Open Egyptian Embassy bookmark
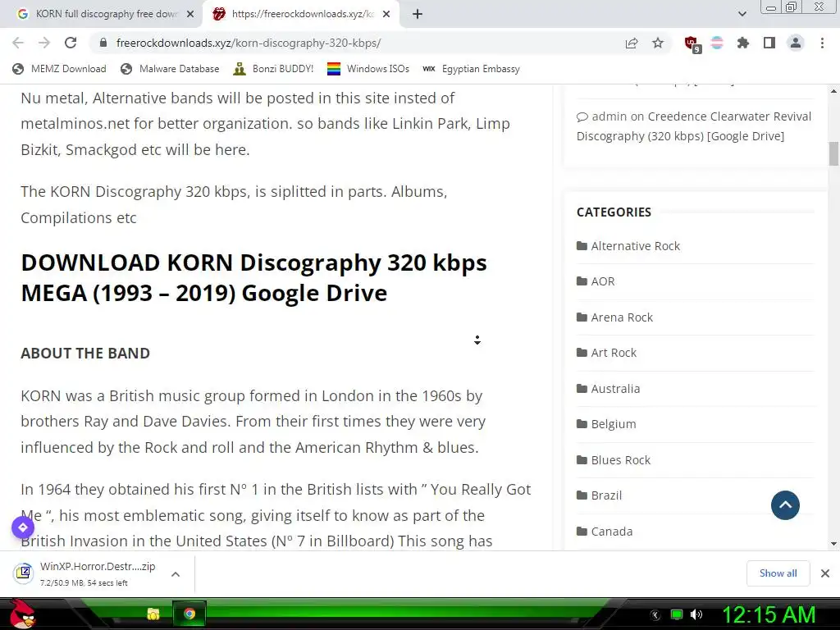Screen dimensions: 840x630 coord(472,69)
